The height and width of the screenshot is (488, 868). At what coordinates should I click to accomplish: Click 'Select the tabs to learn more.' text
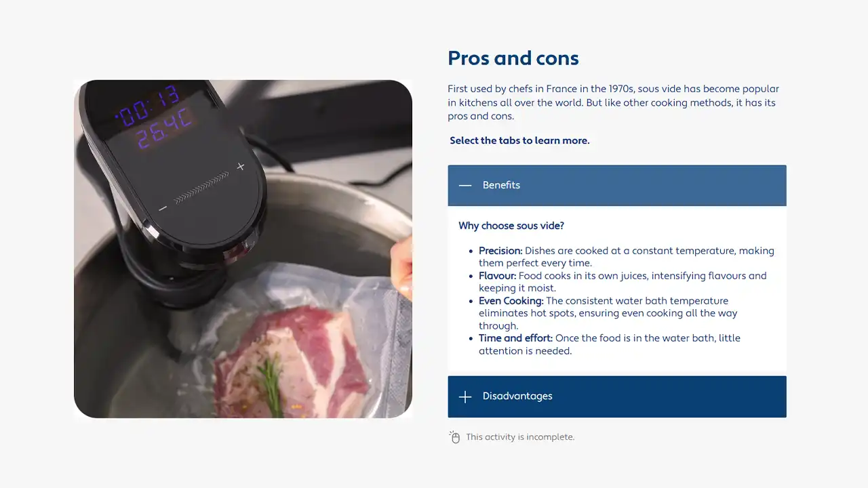[519, 140]
